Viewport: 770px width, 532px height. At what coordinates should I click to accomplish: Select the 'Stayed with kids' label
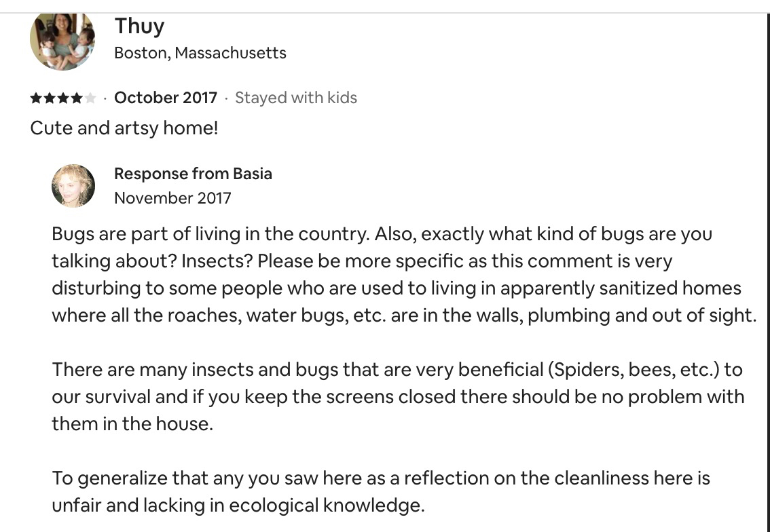point(295,98)
